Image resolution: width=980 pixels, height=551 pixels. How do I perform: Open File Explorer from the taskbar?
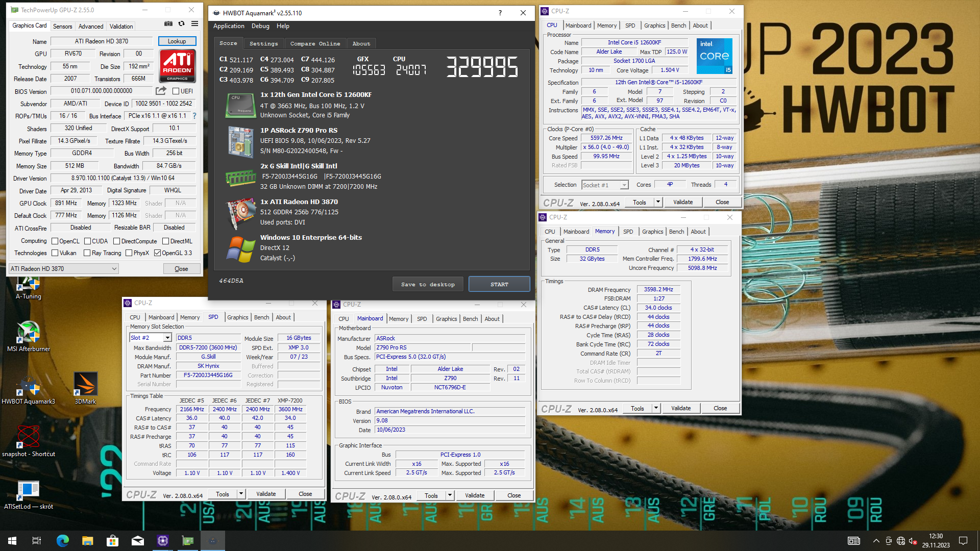[87, 541]
